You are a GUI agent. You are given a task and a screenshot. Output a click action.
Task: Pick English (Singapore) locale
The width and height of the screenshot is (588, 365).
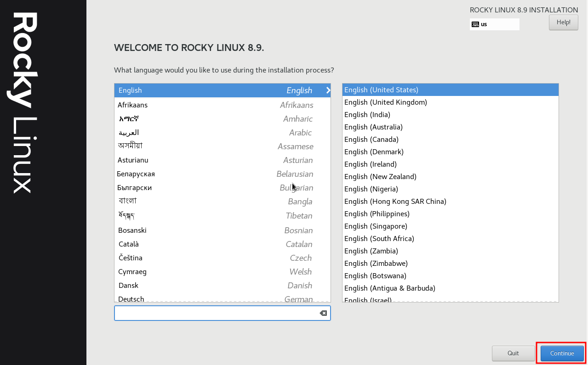click(x=451, y=226)
